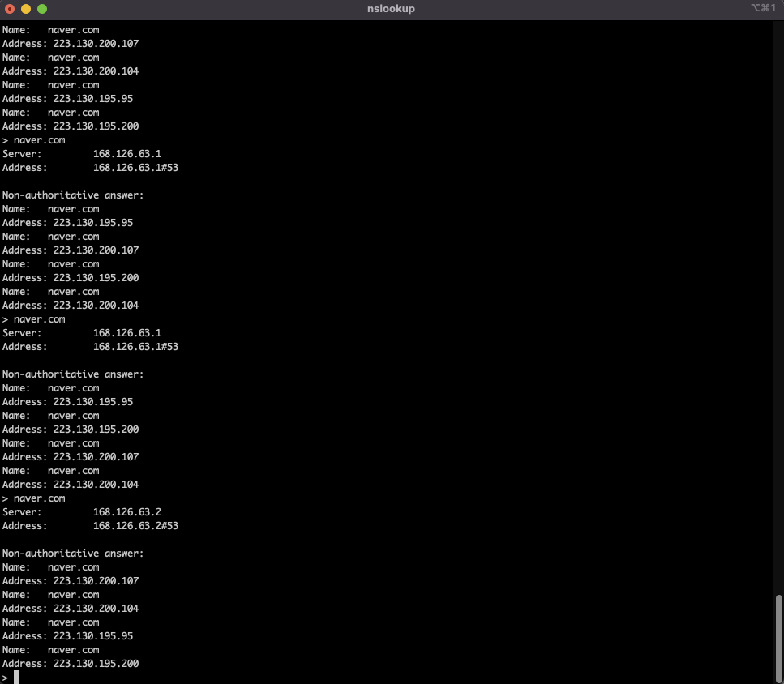Screen dimensions: 784x684
Task: Click the nslookup window title
Action: 391,8
